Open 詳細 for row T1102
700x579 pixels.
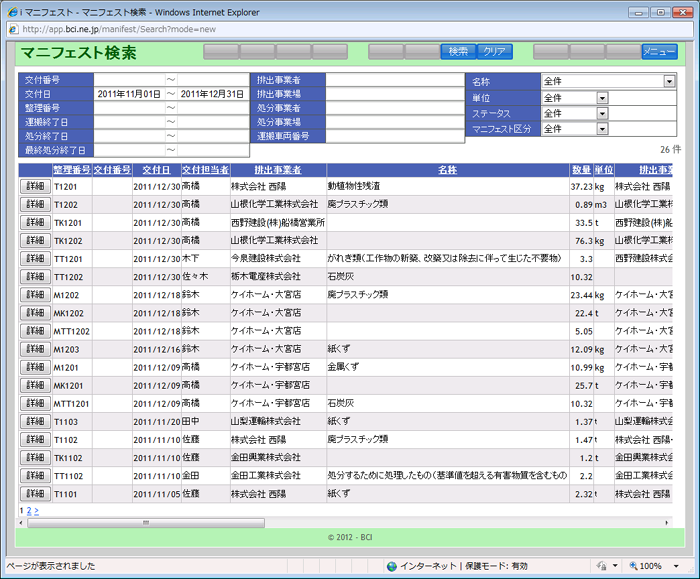[35, 439]
